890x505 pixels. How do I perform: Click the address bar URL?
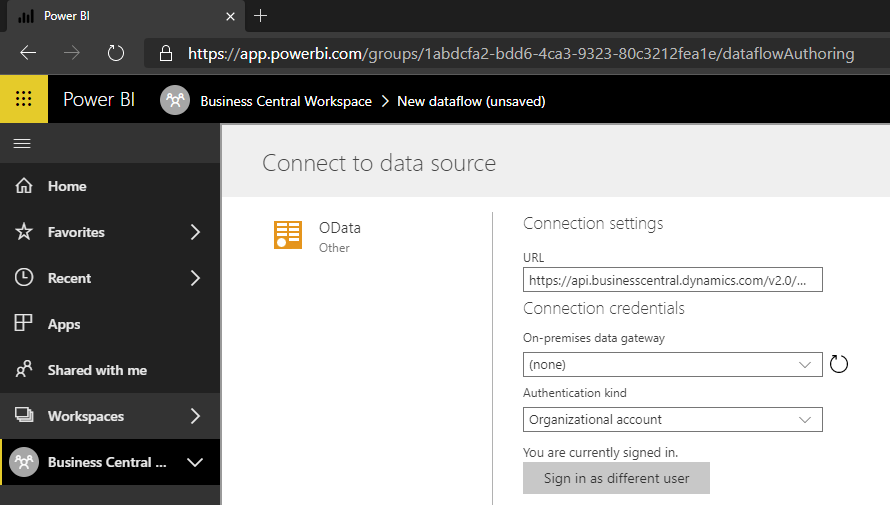[520, 53]
